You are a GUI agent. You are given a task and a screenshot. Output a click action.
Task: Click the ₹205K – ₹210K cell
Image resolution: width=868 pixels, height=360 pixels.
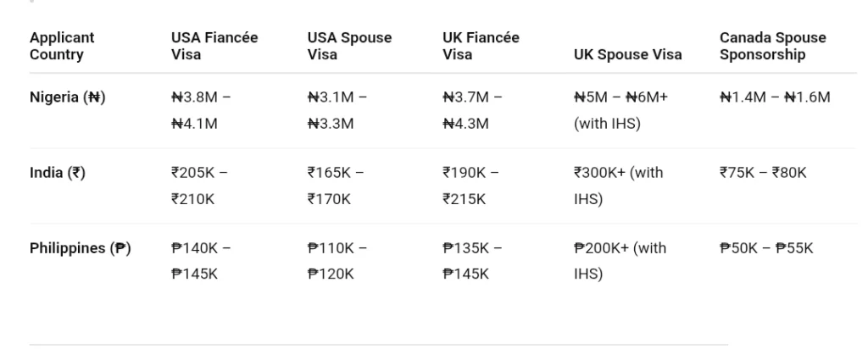point(201,186)
